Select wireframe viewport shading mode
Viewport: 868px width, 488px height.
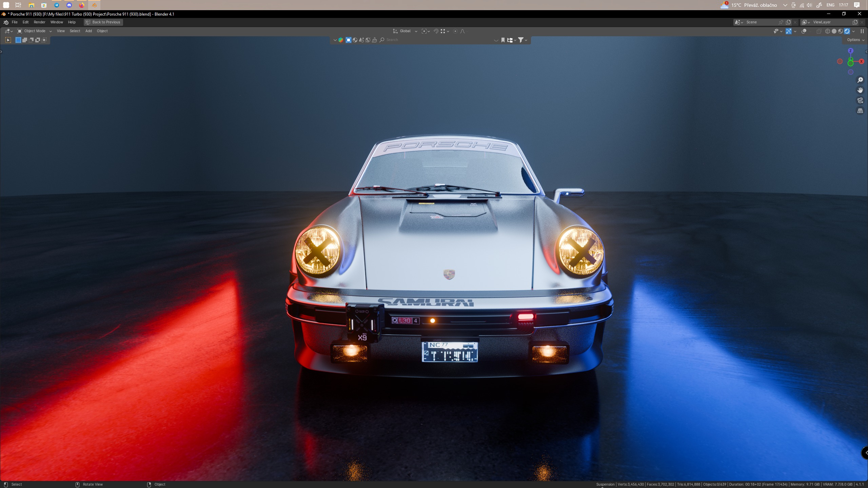(x=828, y=31)
